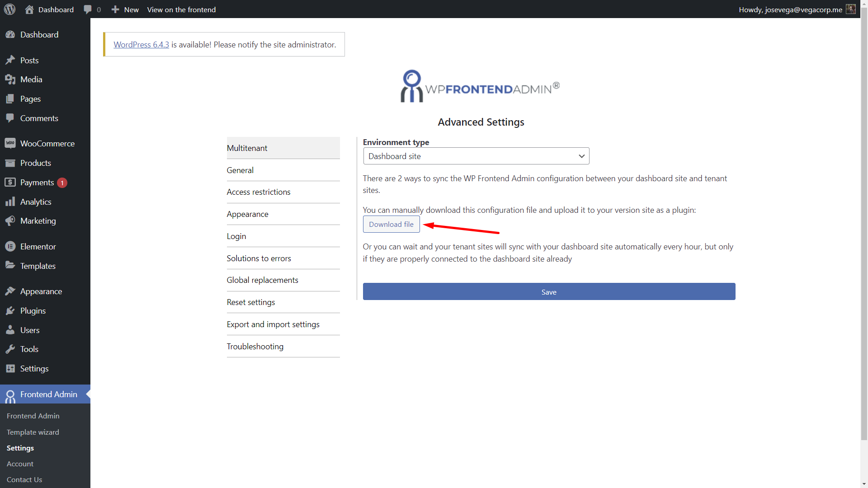The height and width of the screenshot is (488, 868).
Task: Switch to the Appearance settings tab
Action: point(283,214)
